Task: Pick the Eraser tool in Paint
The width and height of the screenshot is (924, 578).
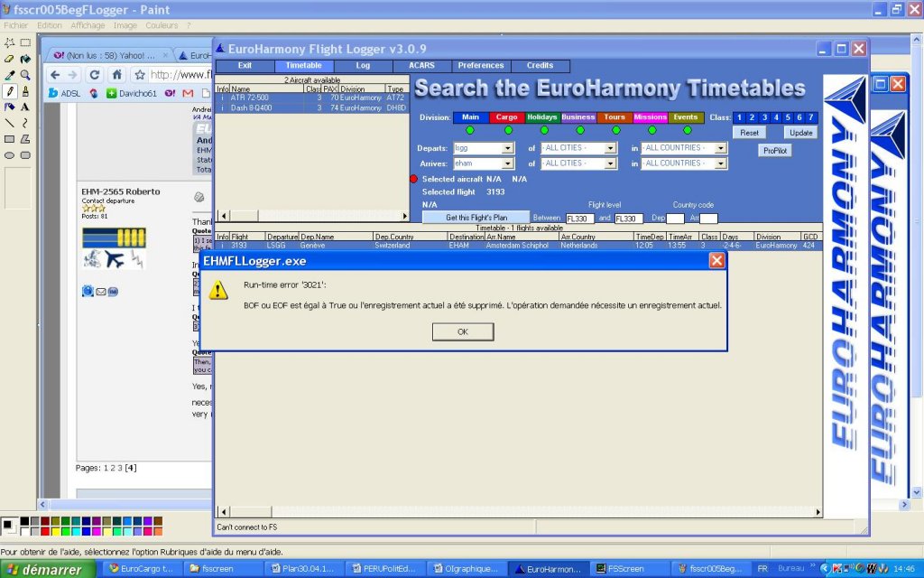Action: tap(10, 58)
